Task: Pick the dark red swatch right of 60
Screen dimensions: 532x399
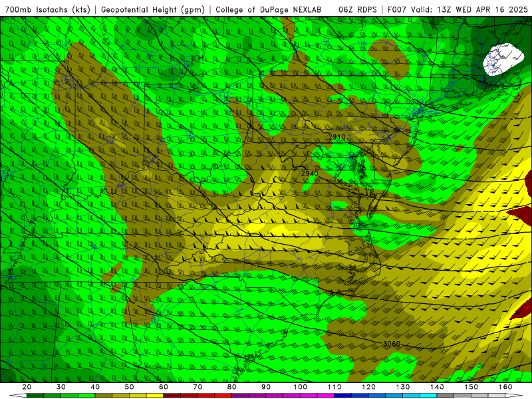Action: click(x=172, y=395)
